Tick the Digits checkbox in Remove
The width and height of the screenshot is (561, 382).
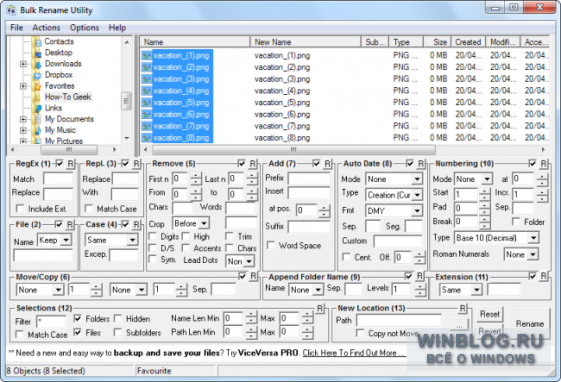click(x=153, y=236)
